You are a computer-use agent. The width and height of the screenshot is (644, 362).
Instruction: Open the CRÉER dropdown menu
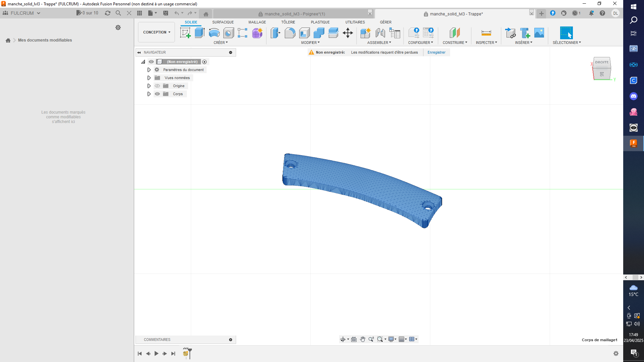[x=221, y=43]
